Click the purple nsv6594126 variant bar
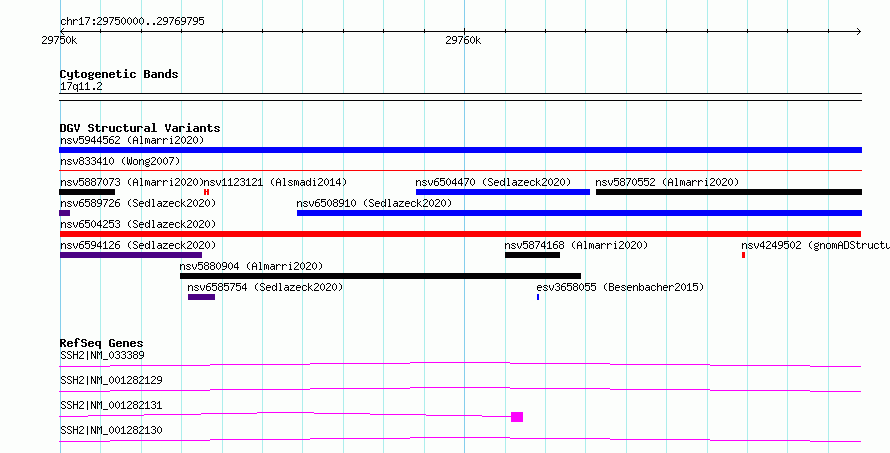Viewport: 890px width, 453px height. point(131,255)
